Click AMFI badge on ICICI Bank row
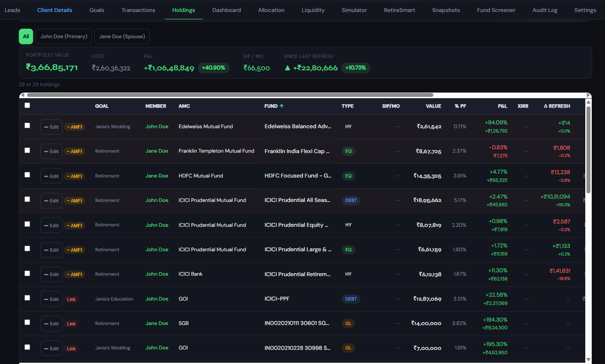This screenshot has width=605, height=364. click(74, 274)
